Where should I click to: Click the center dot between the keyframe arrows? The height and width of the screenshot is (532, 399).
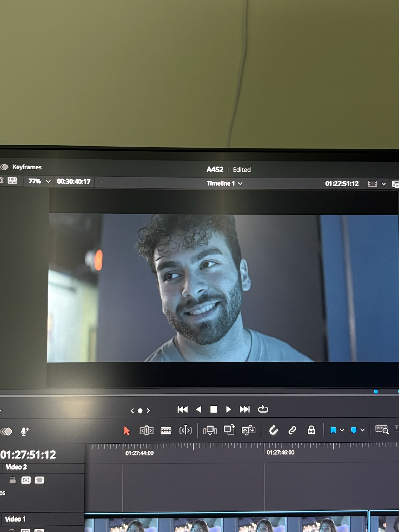[x=140, y=411]
